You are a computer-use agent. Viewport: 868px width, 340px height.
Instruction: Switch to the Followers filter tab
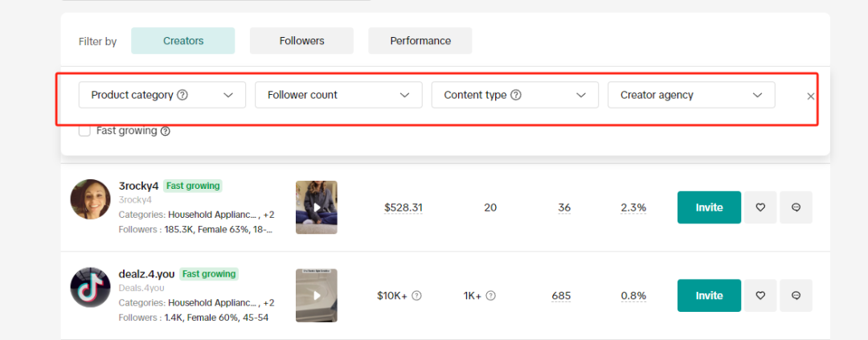301,41
